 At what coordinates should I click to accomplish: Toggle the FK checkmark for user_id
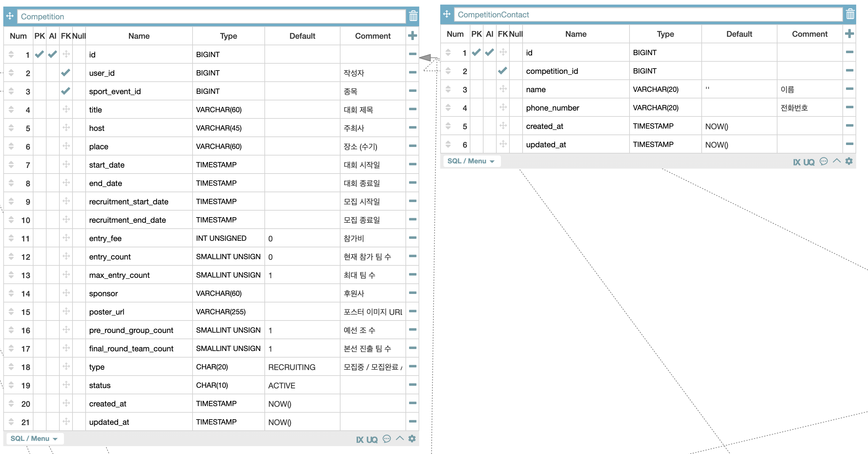(x=66, y=73)
